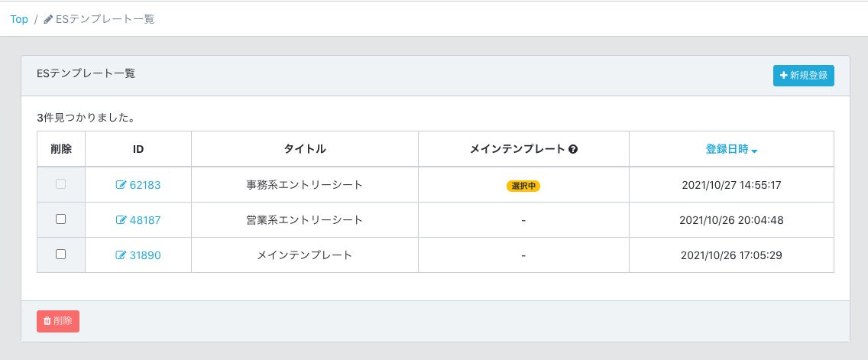
Task: Click the plus icon on 新規登録
Action: tap(783, 76)
